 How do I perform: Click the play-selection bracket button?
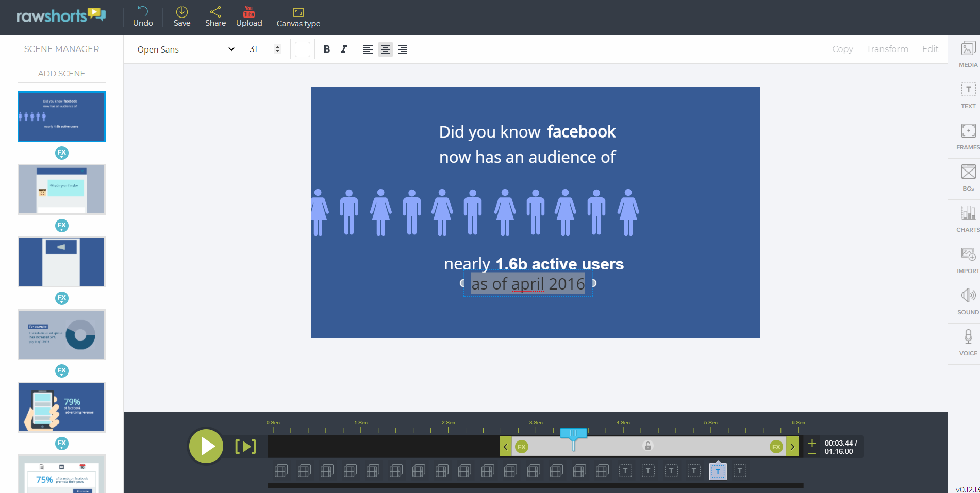click(245, 447)
